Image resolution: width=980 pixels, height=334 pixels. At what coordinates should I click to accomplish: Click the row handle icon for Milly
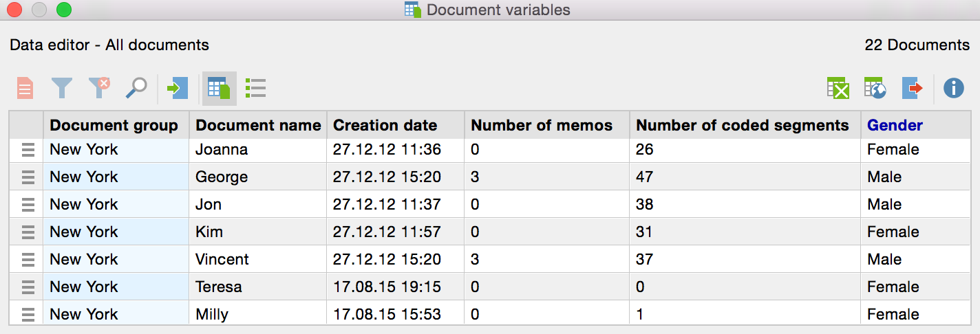[x=28, y=315]
